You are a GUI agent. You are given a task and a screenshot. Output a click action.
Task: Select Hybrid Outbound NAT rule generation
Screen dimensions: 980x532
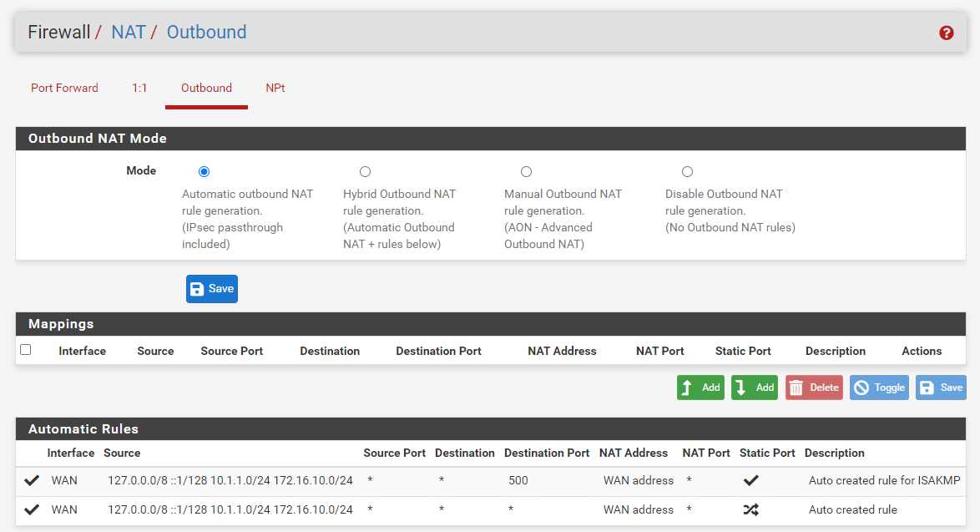[365, 171]
